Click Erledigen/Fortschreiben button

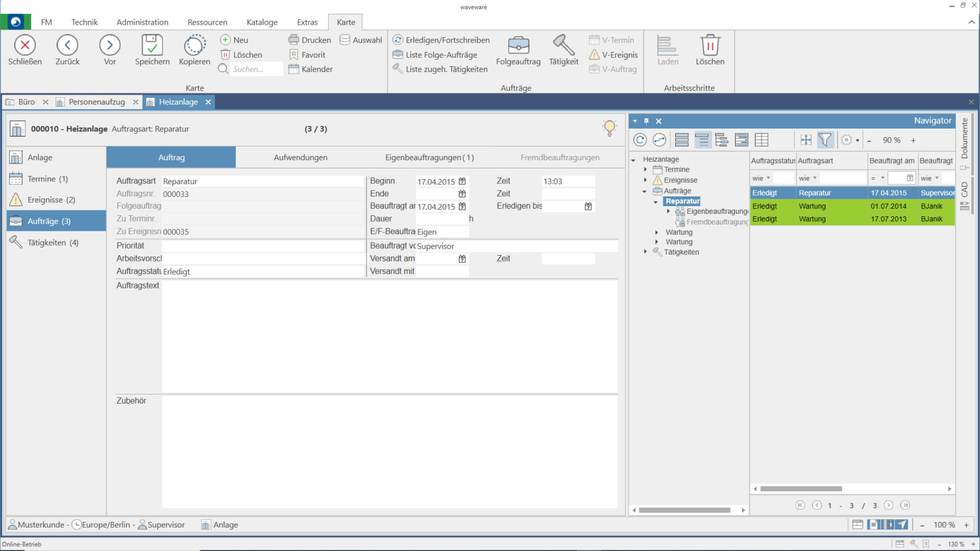coord(441,40)
